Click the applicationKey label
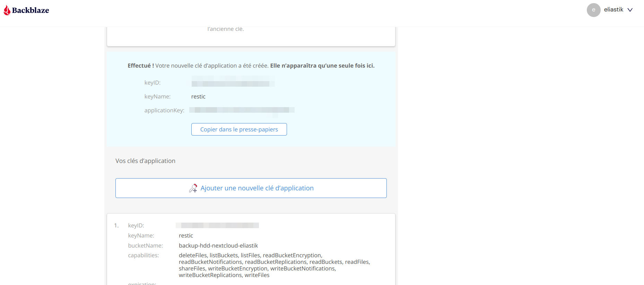This screenshot has height=285, width=644. point(164,110)
